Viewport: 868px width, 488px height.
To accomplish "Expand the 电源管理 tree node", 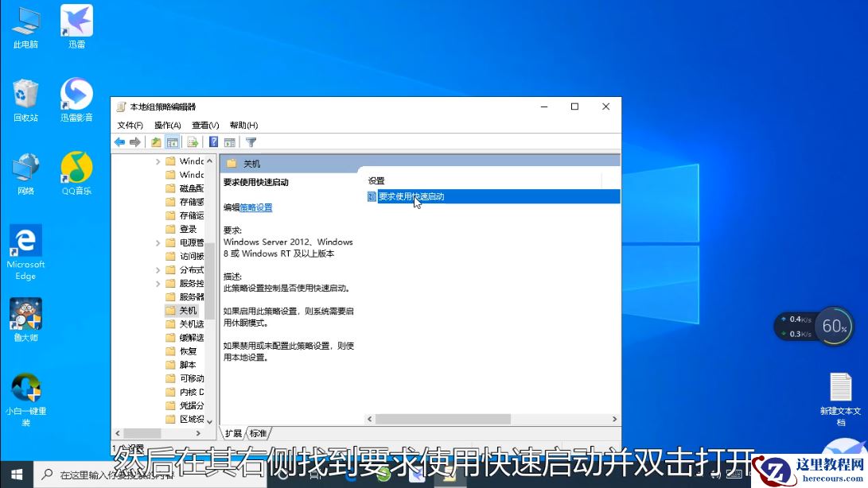I will 157,242.
